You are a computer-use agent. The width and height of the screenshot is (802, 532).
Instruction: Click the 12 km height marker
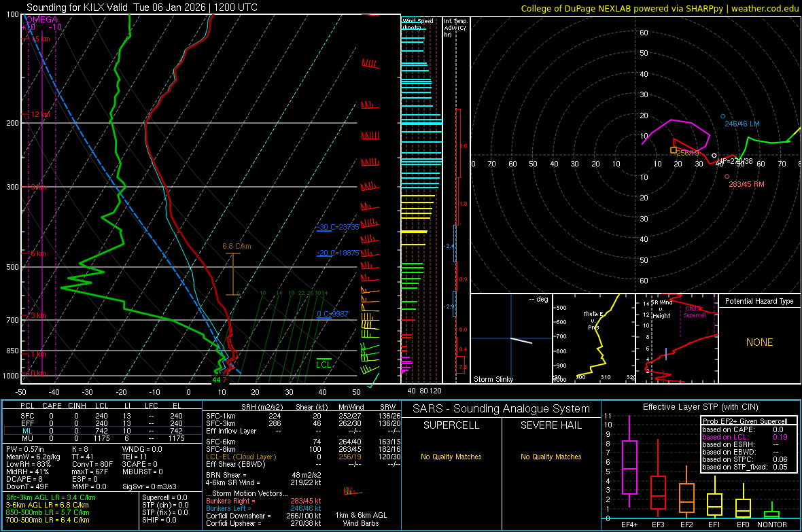point(40,114)
